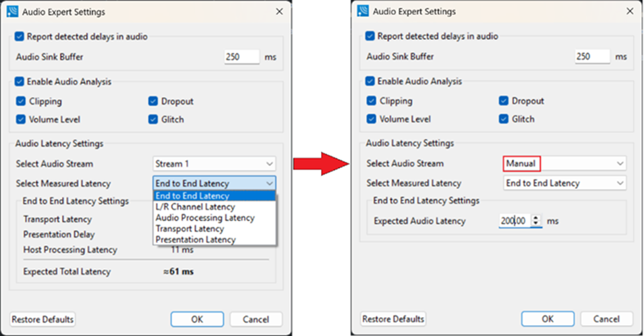Uncheck Dropout in the left dialog
Viewport: 644px width, 336px height.
click(x=153, y=101)
